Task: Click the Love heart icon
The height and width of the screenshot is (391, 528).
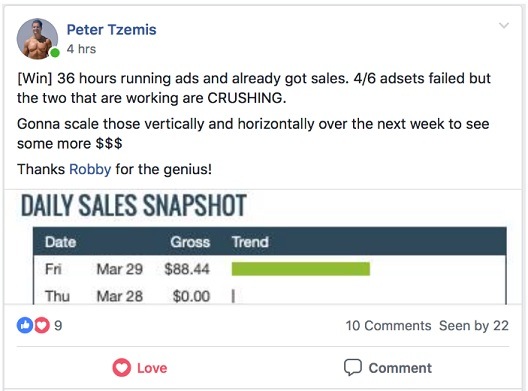Action: click(122, 367)
